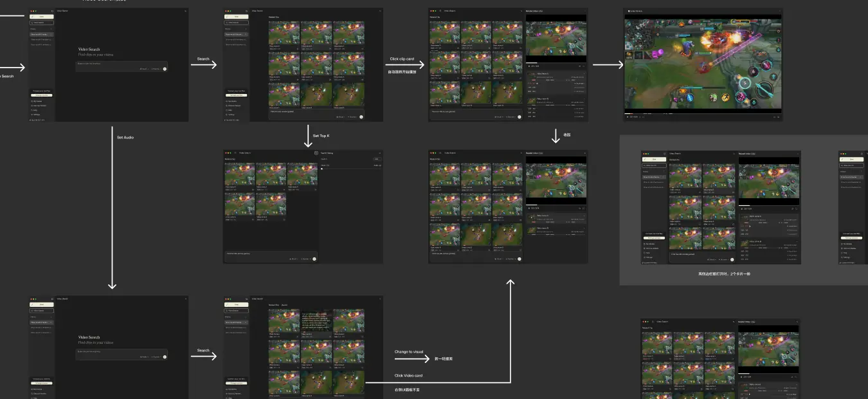Close the Related Video panel in top row

tap(585, 11)
